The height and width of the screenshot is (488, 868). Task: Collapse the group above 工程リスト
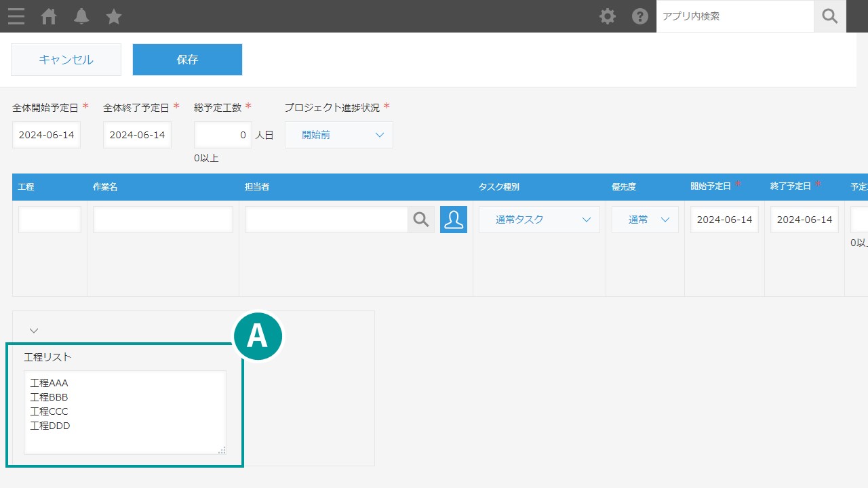coord(34,331)
